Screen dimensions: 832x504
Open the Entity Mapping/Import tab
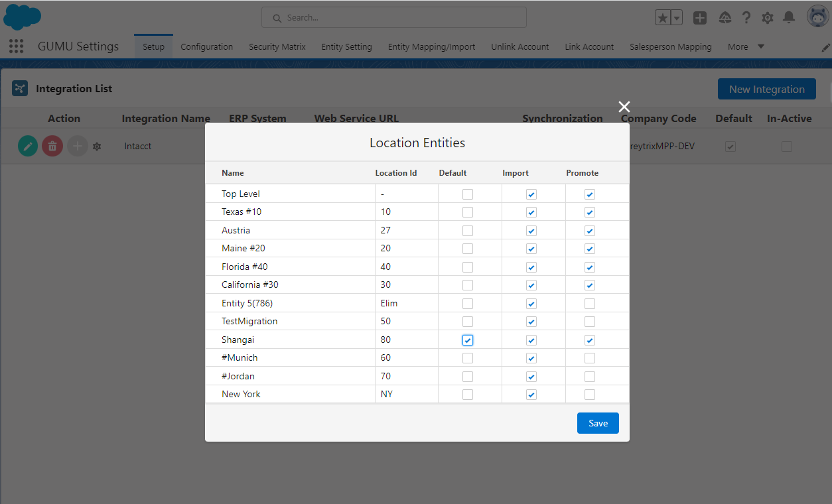point(431,46)
